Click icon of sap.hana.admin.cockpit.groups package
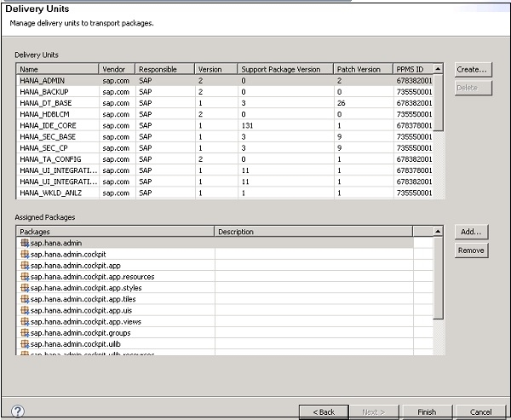 25,332
